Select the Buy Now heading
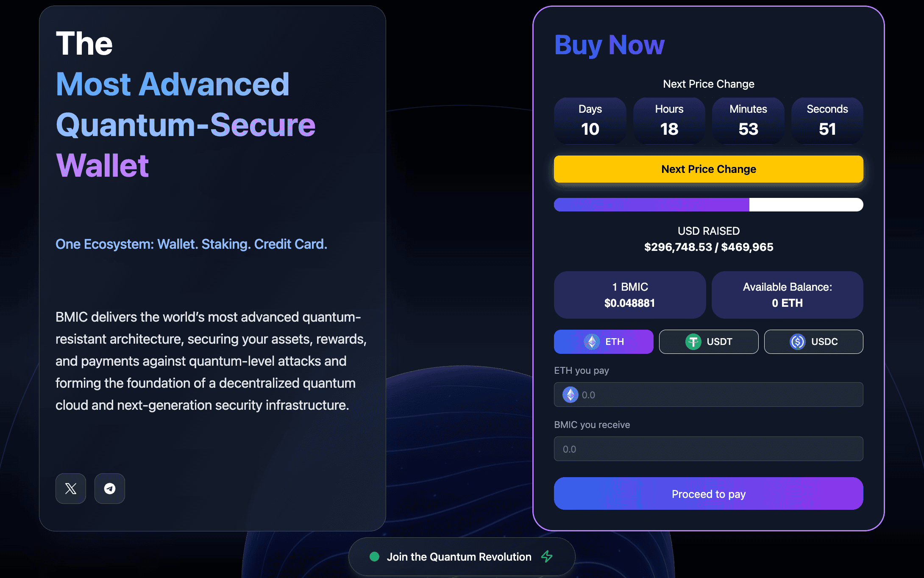The image size is (924, 578). pyautogui.click(x=610, y=45)
